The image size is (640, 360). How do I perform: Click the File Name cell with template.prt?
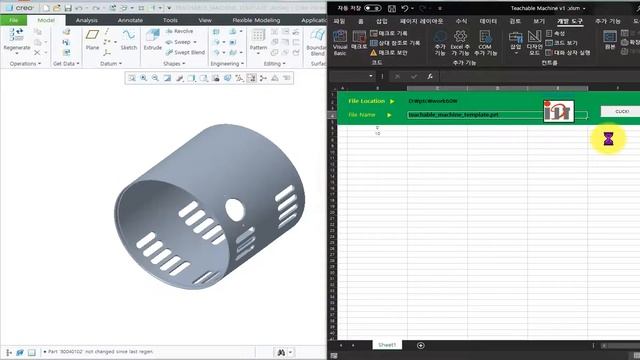497,115
